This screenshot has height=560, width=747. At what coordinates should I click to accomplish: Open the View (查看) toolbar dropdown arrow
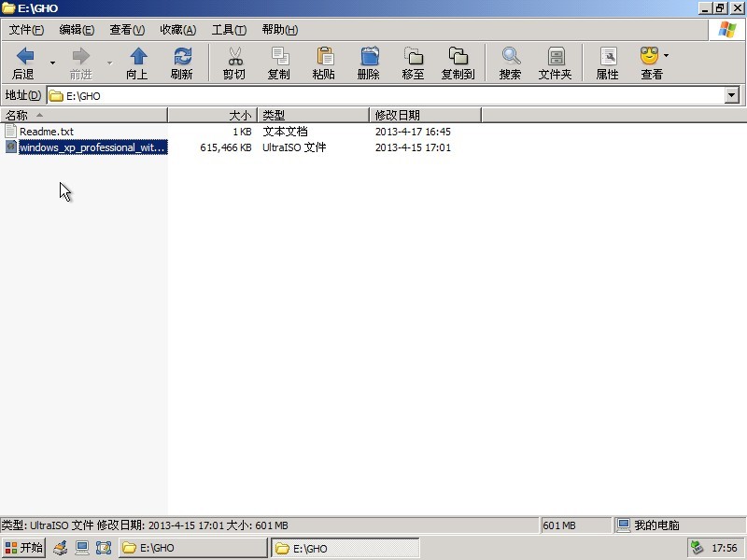pos(666,56)
